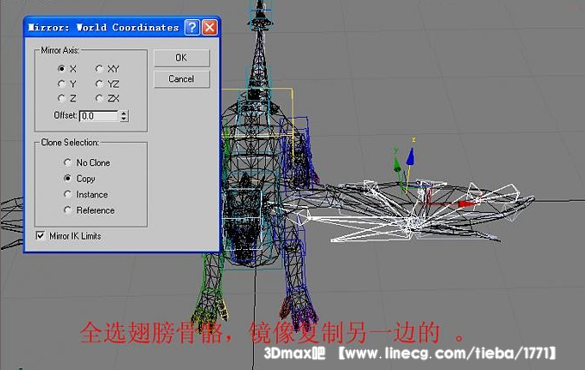Select the X mirror axis radio button
The width and height of the screenshot is (585, 370).
pyautogui.click(x=61, y=69)
